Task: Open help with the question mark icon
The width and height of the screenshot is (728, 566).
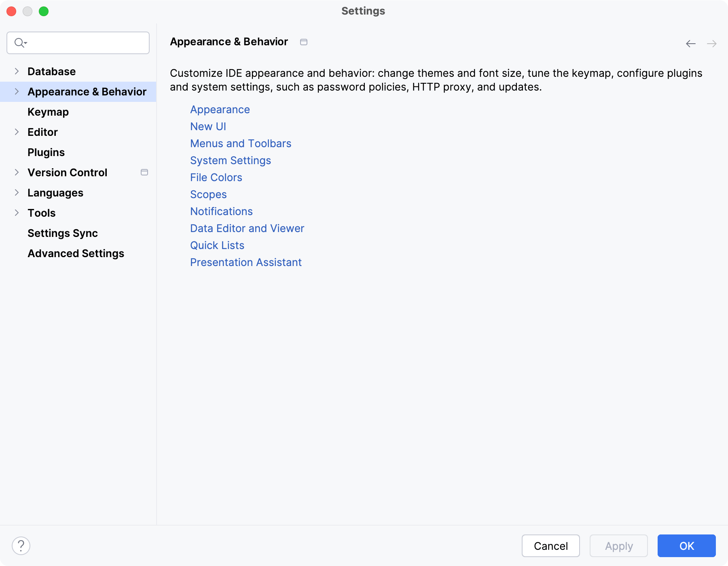Action: point(21,546)
